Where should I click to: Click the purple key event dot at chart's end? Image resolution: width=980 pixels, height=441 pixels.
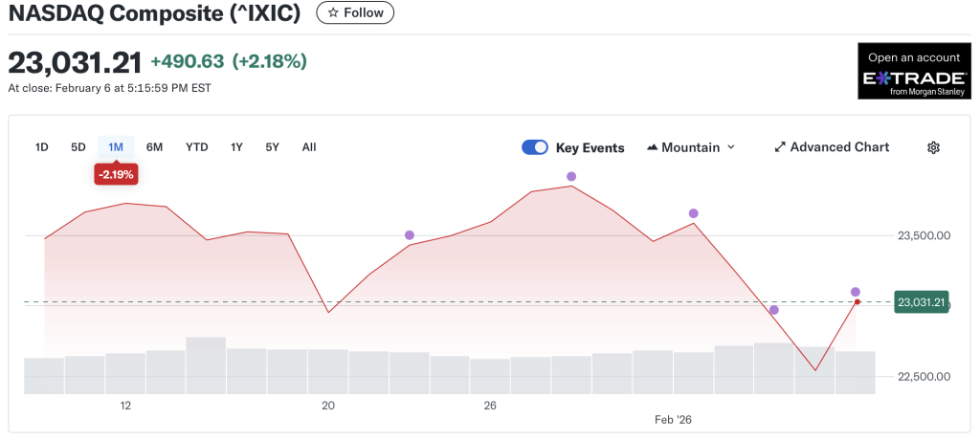point(856,292)
